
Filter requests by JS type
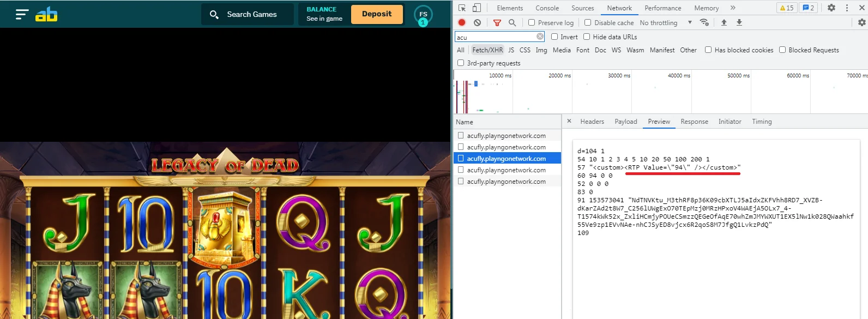coord(511,50)
